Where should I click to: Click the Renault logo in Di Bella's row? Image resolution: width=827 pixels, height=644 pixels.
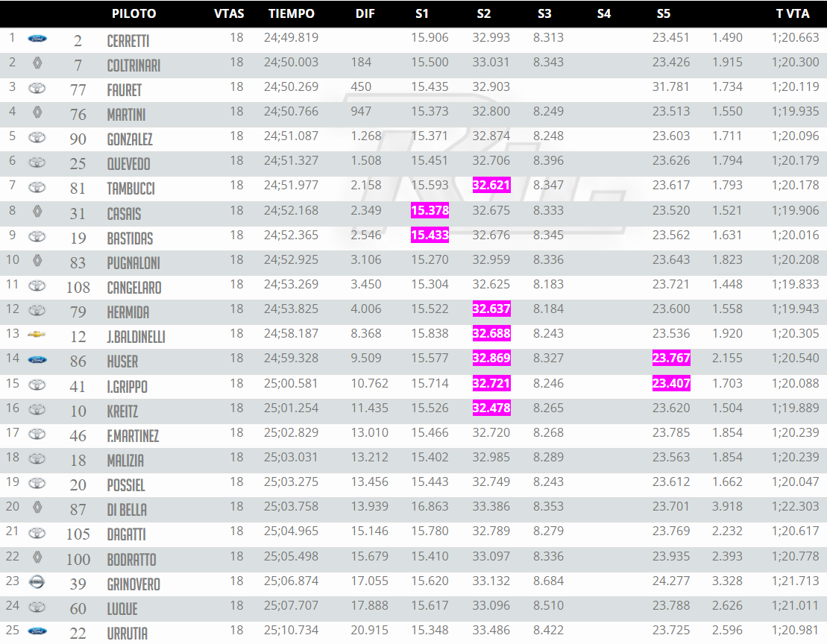click(x=37, y=508)
